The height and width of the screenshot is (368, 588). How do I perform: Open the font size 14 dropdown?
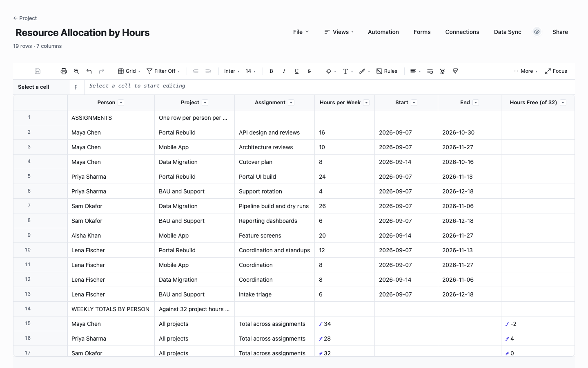coord(250,71)
